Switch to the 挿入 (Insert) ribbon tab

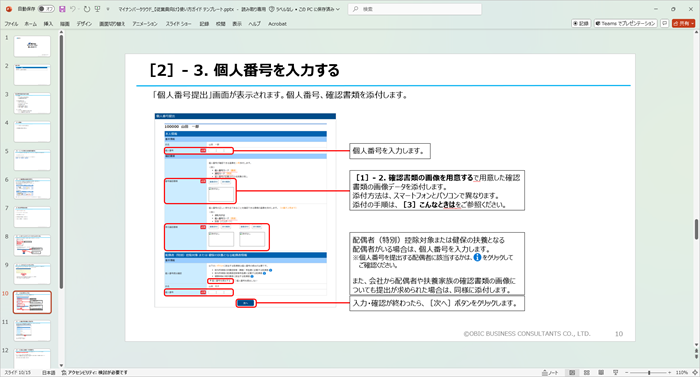pyautogui.click(x=48, y=24)
